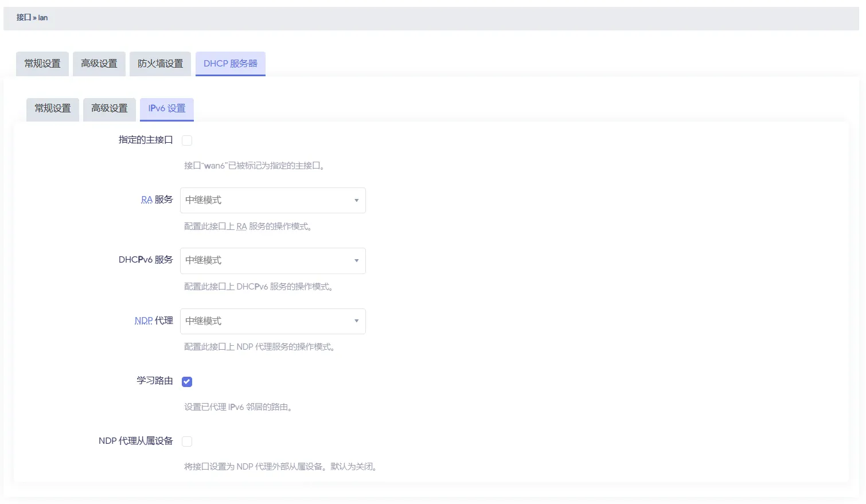Enable the 指定的主接口 checkbox
Viewport: 866px width, 504px height.
[187, 140]
